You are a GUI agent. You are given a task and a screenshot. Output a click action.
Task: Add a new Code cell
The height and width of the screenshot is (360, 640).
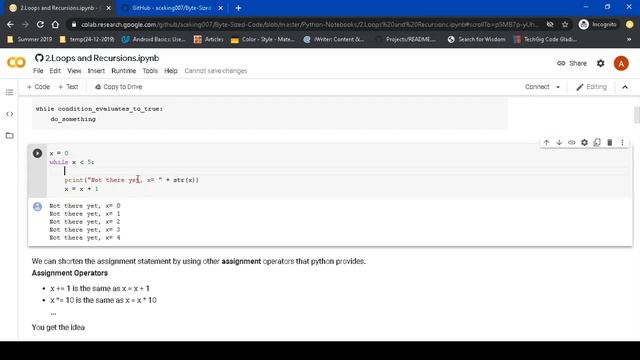pos(38,87)
